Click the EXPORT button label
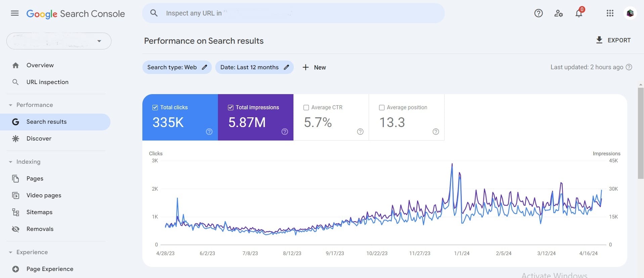 (x=619, y=40)
